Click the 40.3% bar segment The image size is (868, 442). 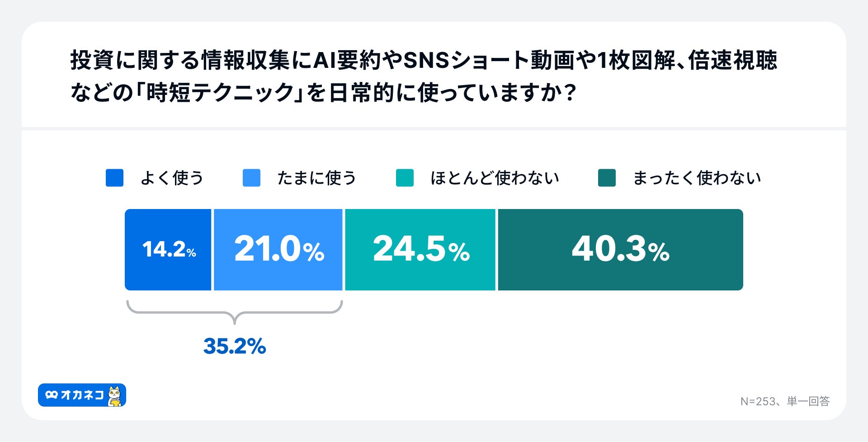click(x=620, y=249)
